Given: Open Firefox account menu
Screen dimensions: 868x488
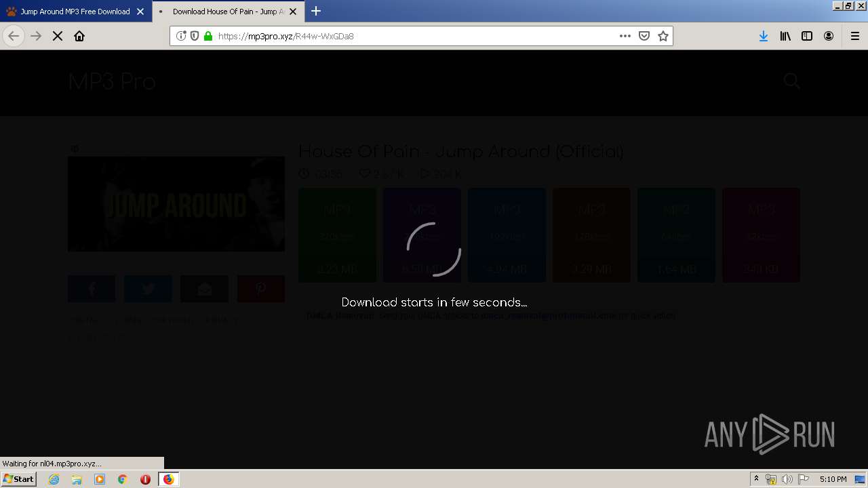Looking at the screenshot, I should pos(829,36).
